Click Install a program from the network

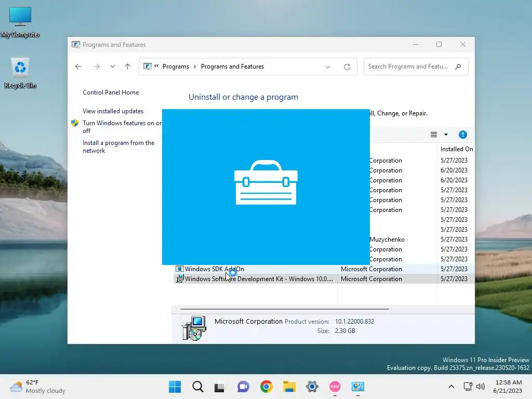(x=118, y=147)
